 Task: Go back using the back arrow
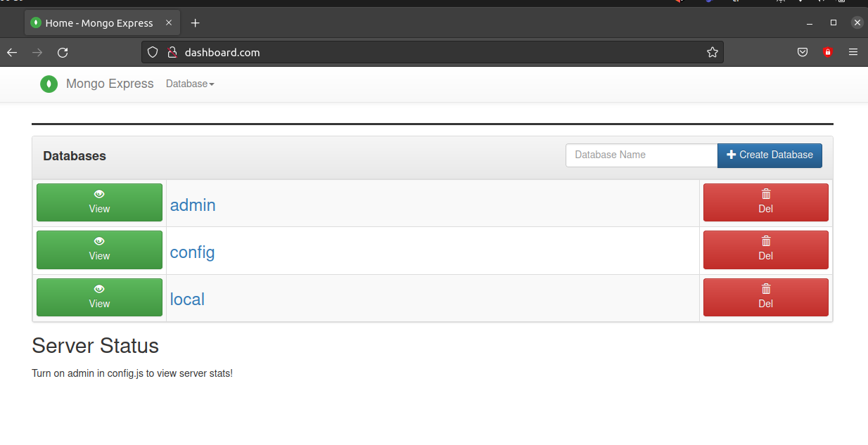click(12, 52)
